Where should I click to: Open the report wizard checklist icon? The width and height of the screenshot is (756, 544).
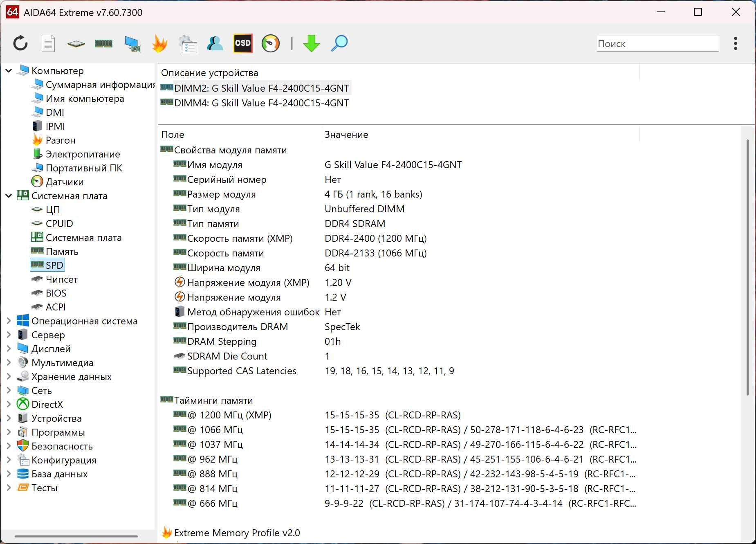pos(188,43)
